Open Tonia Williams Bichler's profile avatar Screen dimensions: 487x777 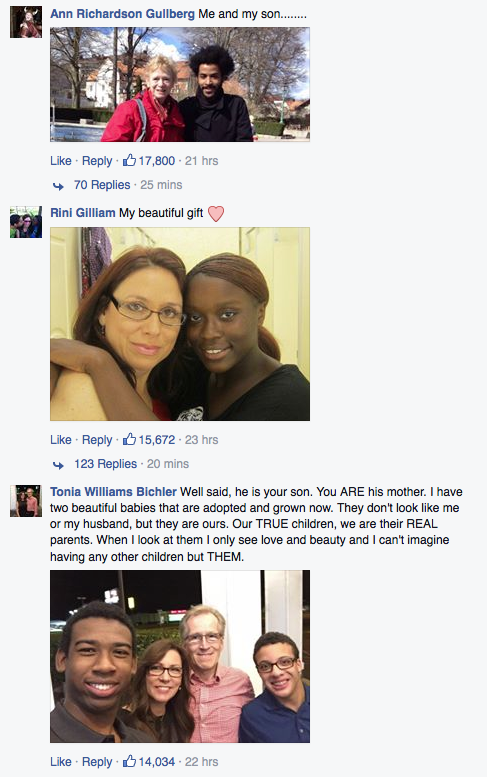pos(26,501)
